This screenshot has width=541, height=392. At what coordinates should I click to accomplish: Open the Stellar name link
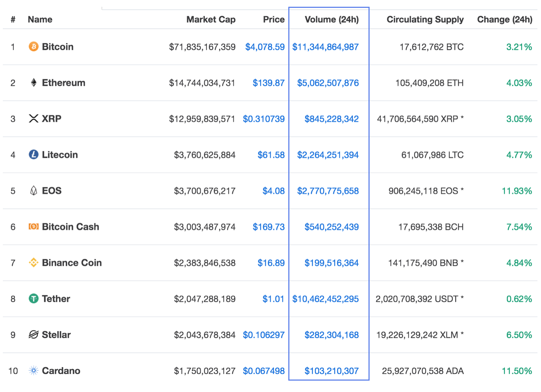56,335
